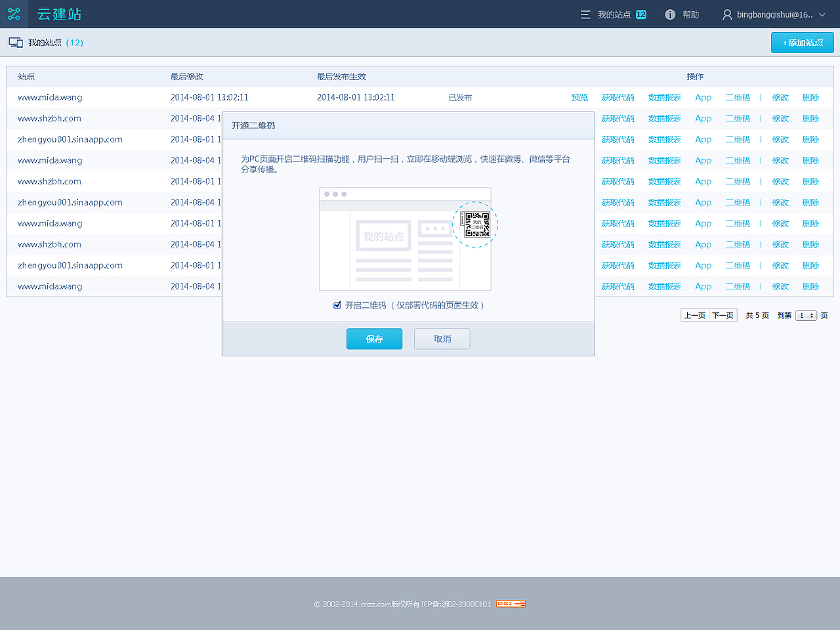Viewport: 840px width, 630px height.
Task: Click the site count badge 12
Action: (641, 14)
